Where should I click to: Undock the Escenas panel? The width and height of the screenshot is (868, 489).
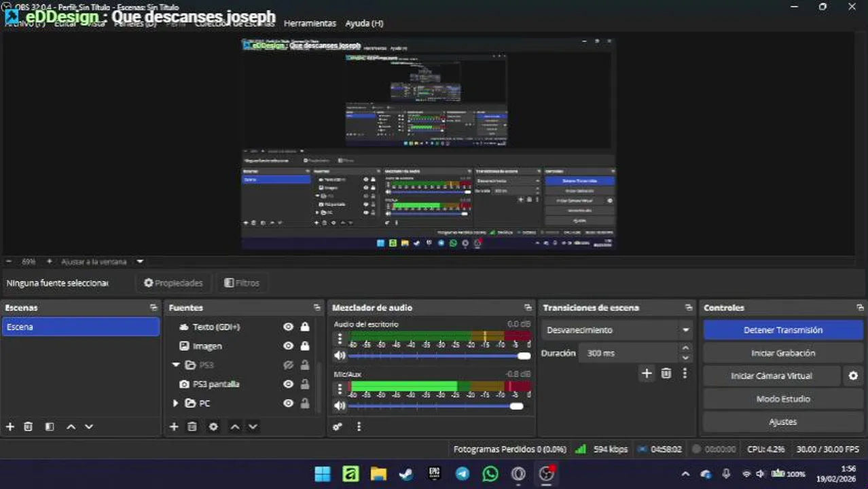tap(153, 308)
